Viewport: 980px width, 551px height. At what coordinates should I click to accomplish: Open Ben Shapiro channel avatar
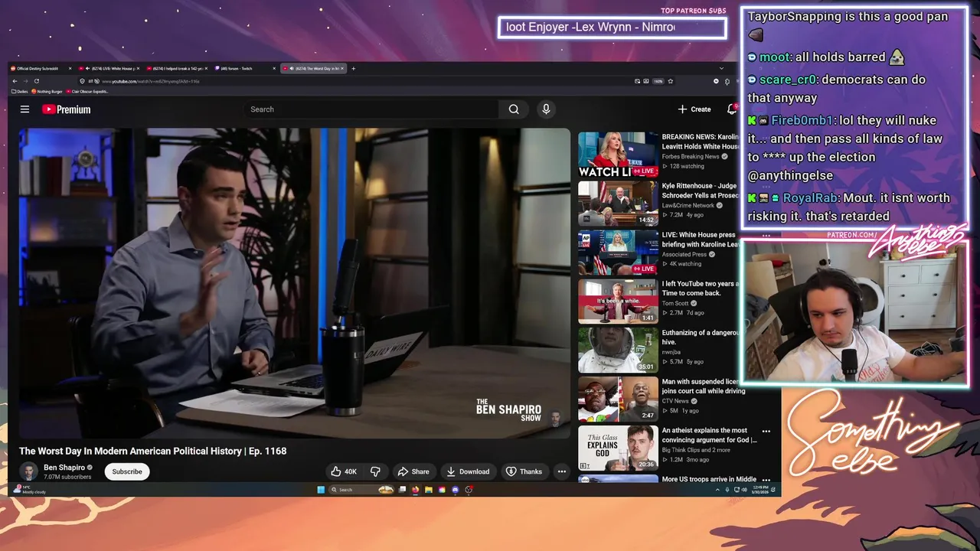[28, 471]
